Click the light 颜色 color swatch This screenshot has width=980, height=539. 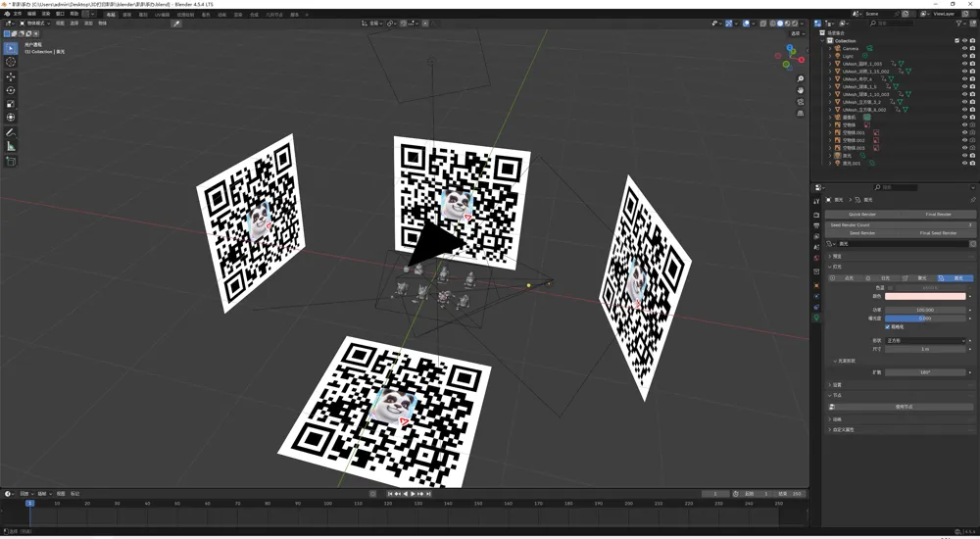[925, 296]
